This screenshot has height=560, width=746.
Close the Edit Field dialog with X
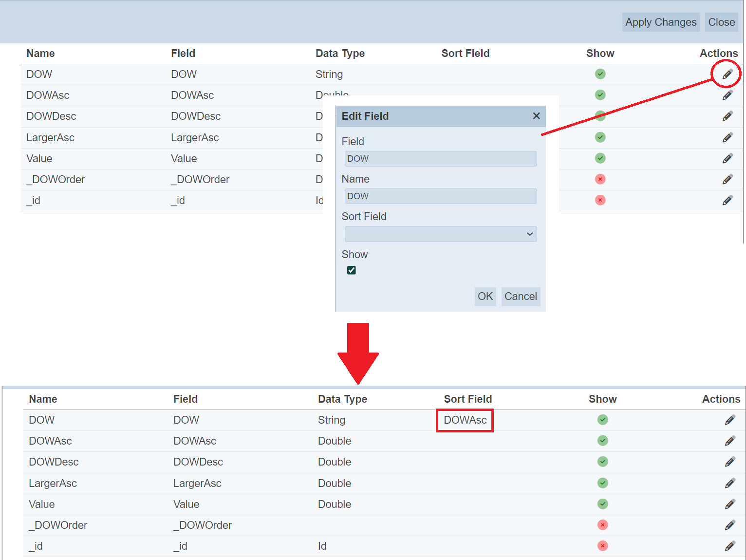(x=536, y=116)
